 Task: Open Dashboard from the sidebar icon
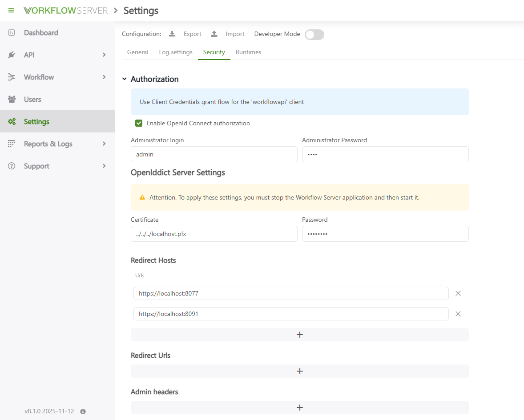click(x=12, y=33)
